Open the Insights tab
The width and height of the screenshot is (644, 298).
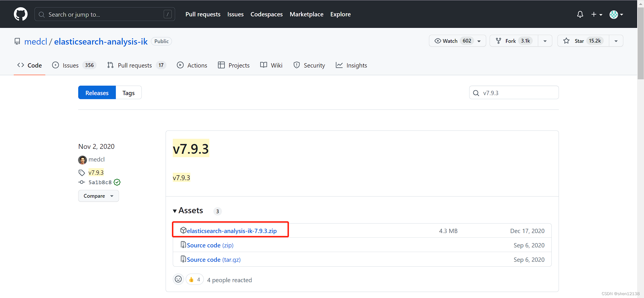(x=351, y=65)
